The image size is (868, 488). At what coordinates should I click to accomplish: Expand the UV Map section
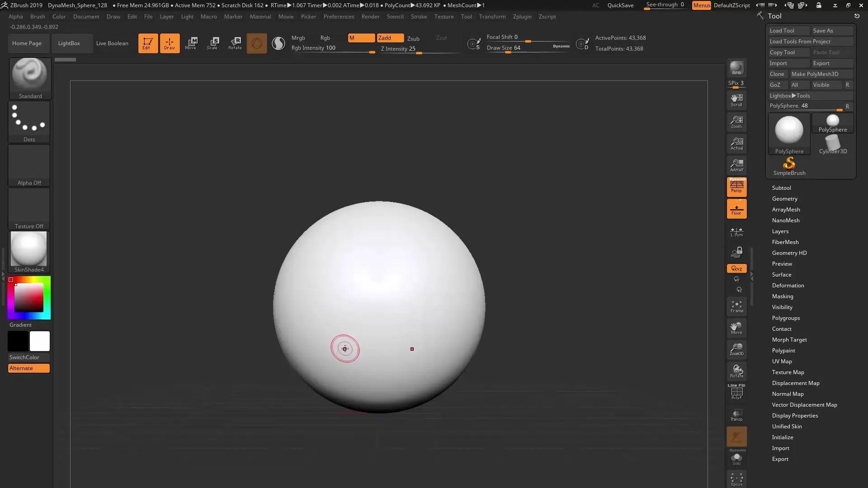782,361
